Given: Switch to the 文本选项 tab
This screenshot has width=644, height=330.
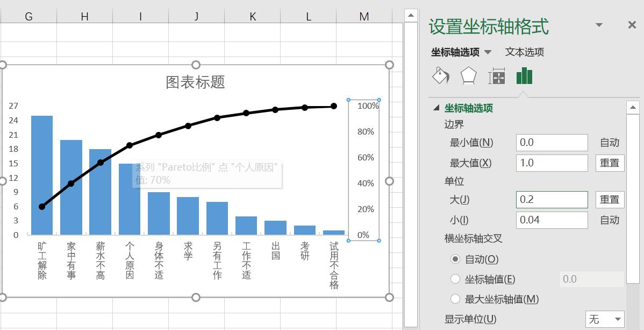Looking at the screenshot, I should tap(525, 52).
